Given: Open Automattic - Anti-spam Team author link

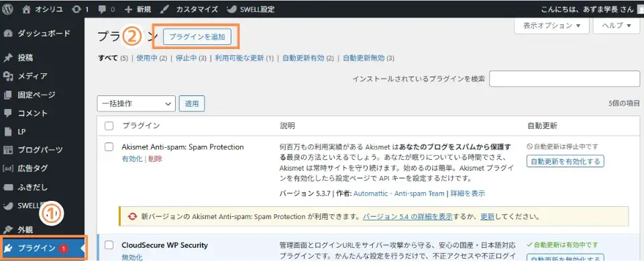Looking at the screenshot, I should point(398,193).
